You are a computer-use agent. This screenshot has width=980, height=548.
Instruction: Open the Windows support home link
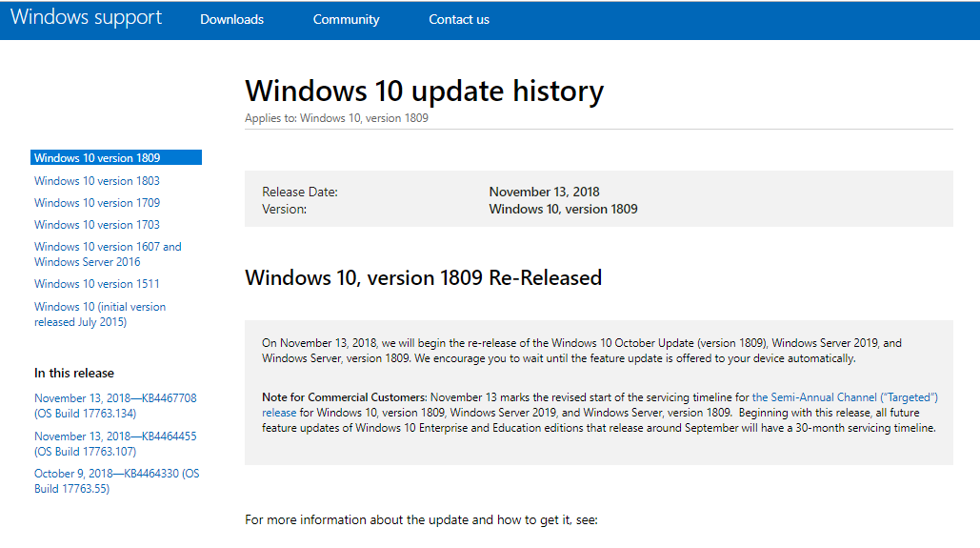[87, 17]
